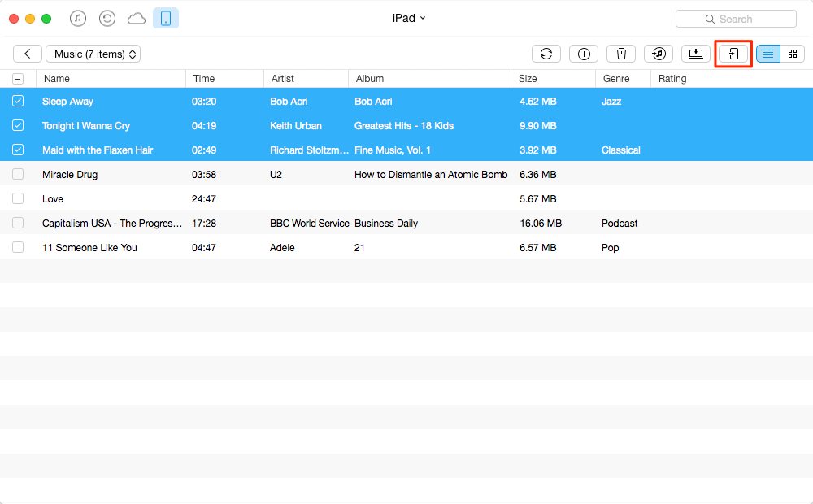The width and height of the screenshot is (813, 504).
Task: Switch to grid thumbnail view
Action: (x=793, y=54)
